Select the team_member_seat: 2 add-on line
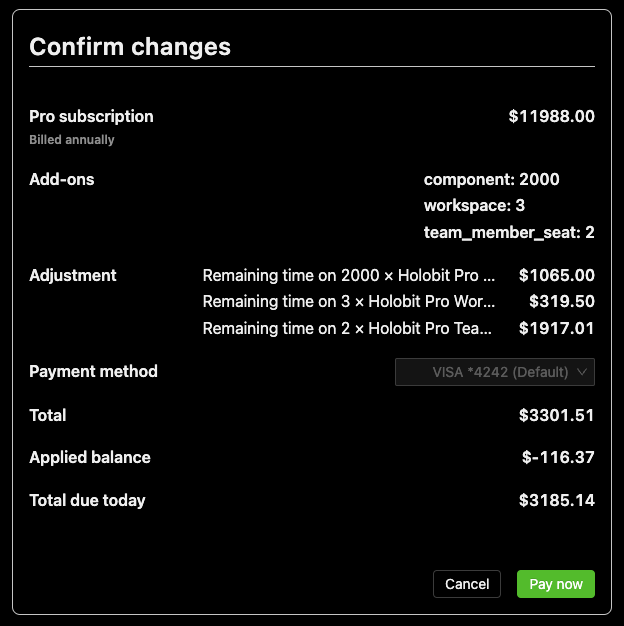This screenshot has height=626, width=624. click(509, 232)
